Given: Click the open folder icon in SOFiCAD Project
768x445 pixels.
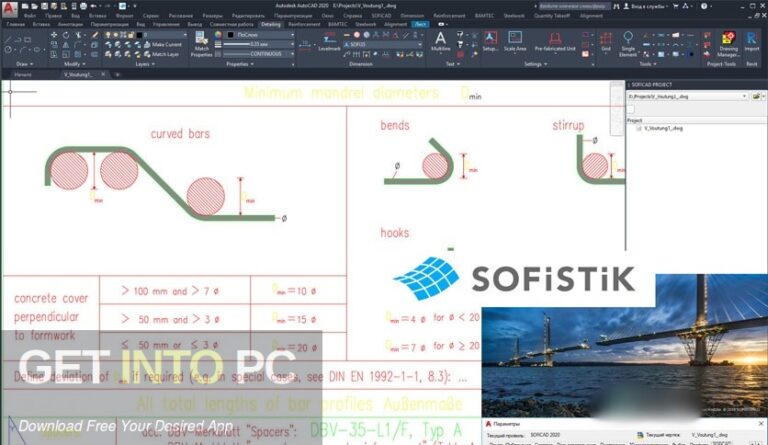Looking at the screenshot, I should click(757, 96).
